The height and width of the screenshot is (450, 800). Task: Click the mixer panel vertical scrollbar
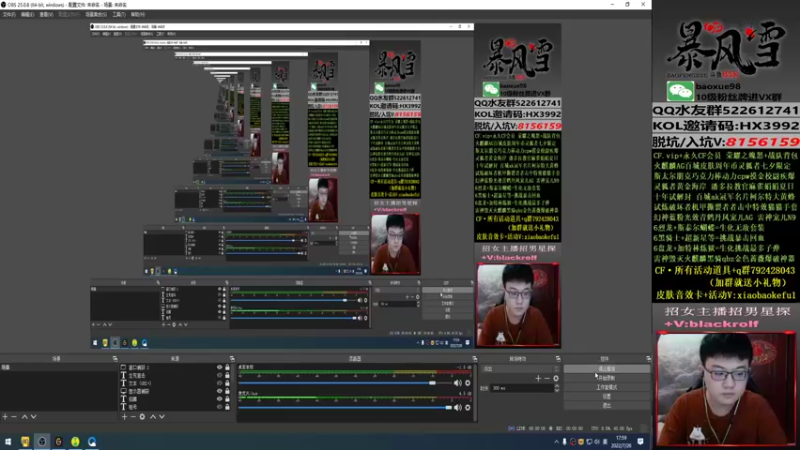[476, 393]
